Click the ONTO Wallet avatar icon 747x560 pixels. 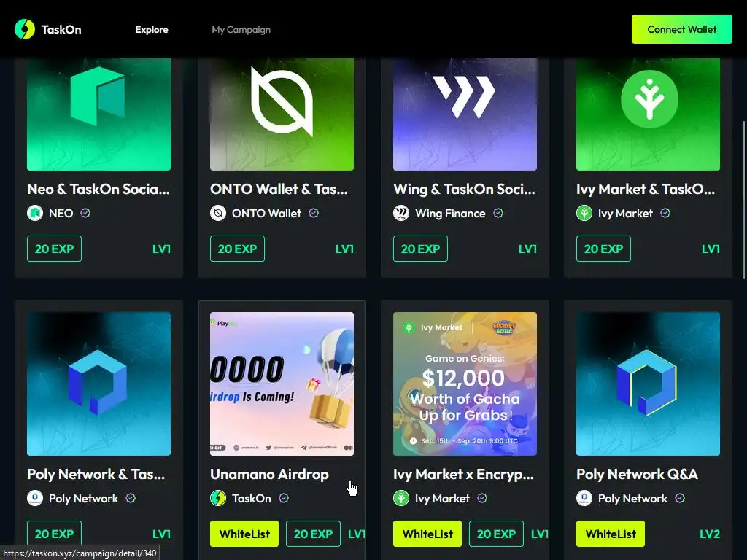pos(218,213)
